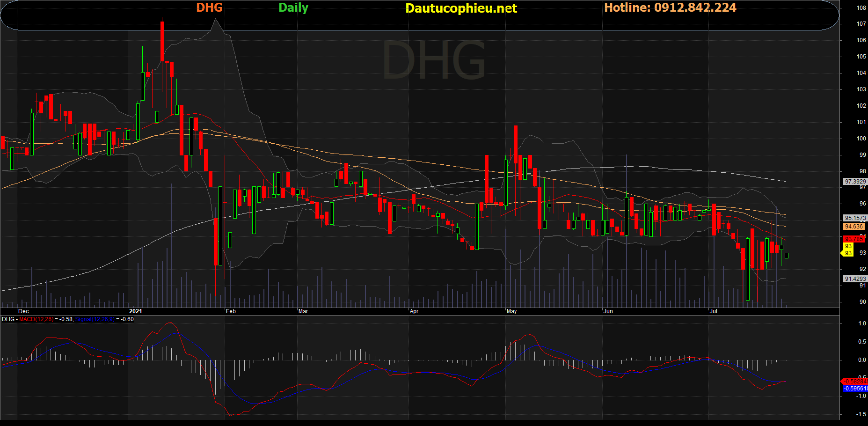This screenshot has height=426, width=868.
Task: Open the Dautucophieu.net link
Action: [x=461, y=8]
